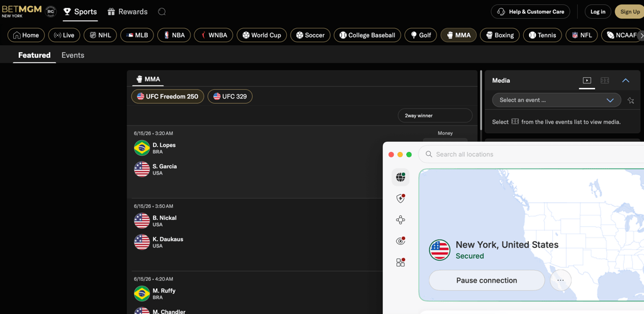Open the VPN apps grid icon

point(401,263)
